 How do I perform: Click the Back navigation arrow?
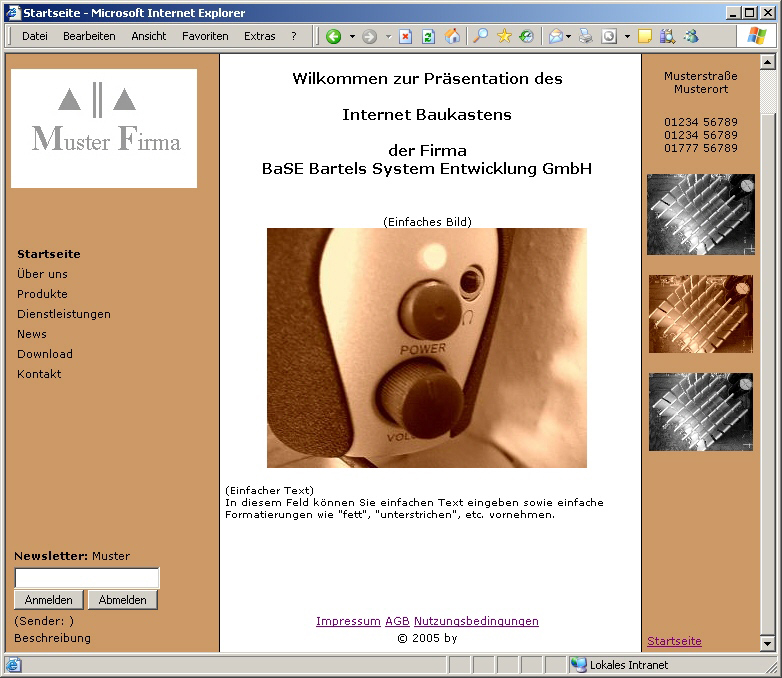point(333,36)
